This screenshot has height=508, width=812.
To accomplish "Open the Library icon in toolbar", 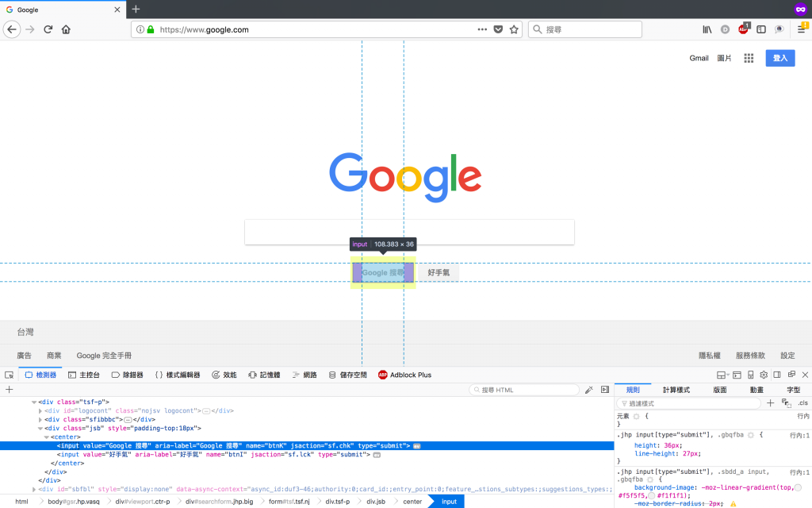I will click(x=707, y=29).
